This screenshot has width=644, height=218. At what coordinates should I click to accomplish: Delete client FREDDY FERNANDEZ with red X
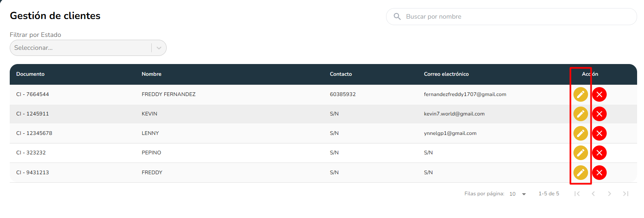point(599,94)
